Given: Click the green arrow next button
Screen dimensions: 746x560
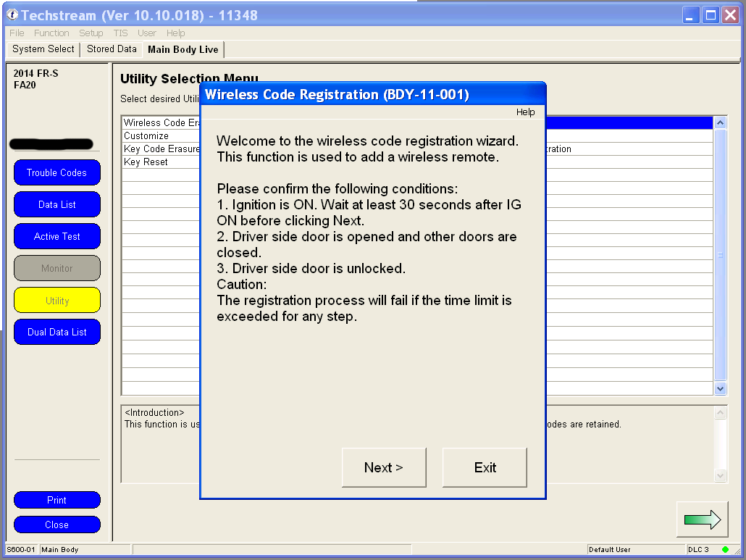Looking at the screenshot, I should click(x=702, y=519).
